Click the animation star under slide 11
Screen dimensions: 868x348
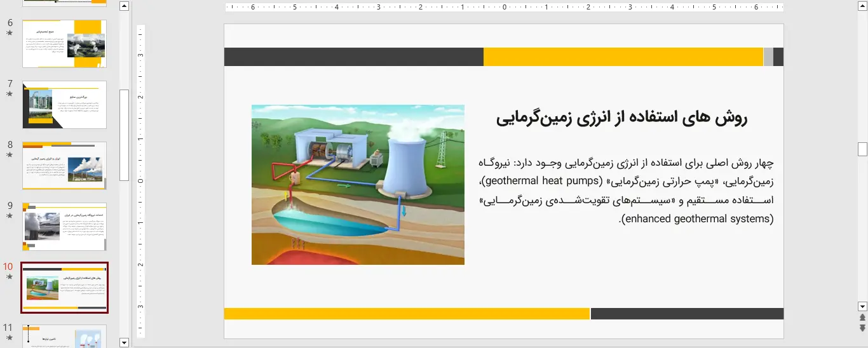tap(9, 337)
